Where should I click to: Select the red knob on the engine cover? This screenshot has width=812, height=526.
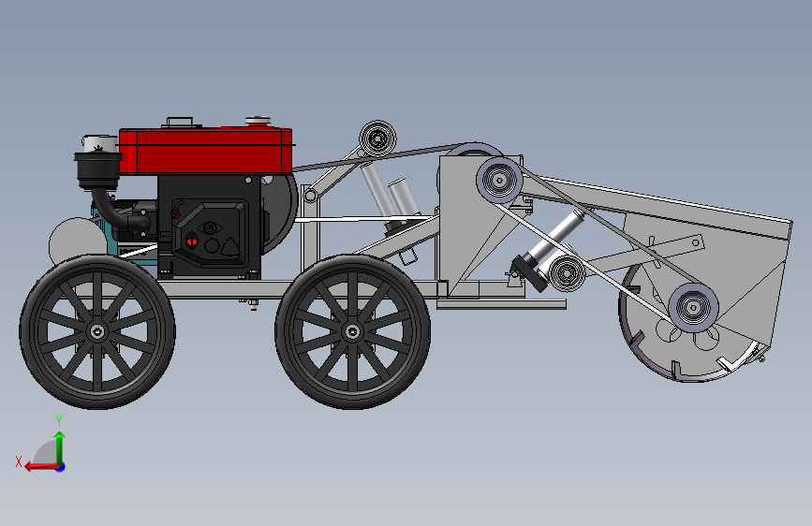(192, 241)
